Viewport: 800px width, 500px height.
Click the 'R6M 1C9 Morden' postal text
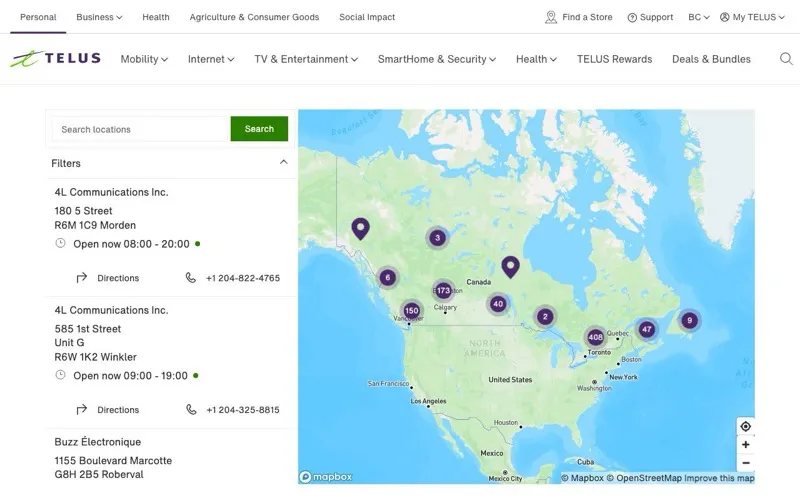pyautogui.click(x=95, y=226)
